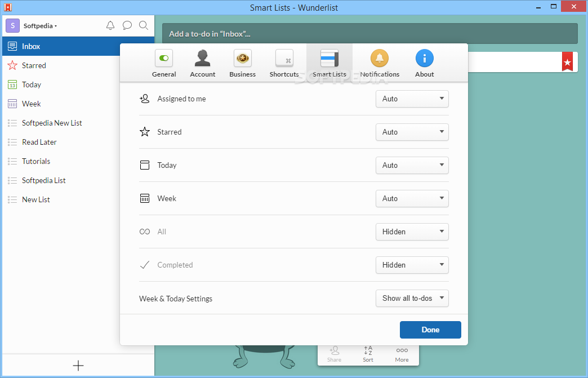Open the Today smart list
This screenshot has width=588, height=378.
tap(61, 85)
